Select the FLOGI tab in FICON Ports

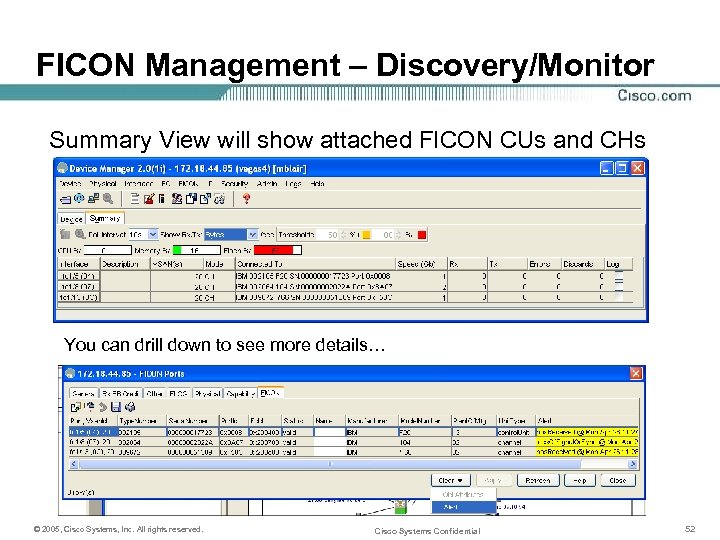(x=178, y=394)
